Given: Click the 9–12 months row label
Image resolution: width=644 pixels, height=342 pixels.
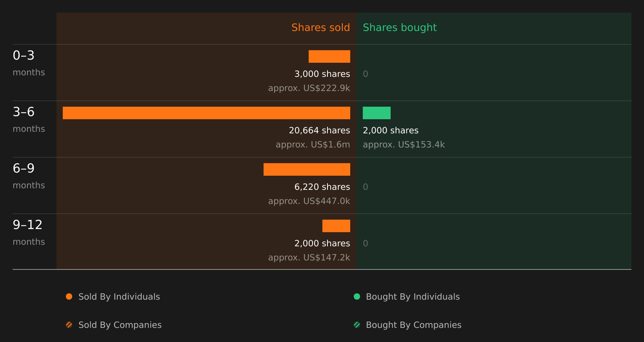Looking at the screenshot, I should (29, 233).
